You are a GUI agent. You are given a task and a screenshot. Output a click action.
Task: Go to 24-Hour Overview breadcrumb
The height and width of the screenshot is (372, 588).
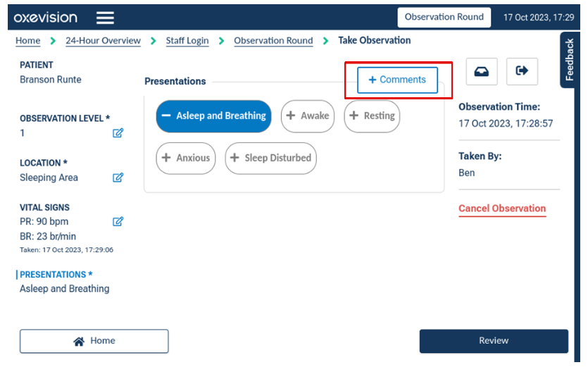click(103, 40)
